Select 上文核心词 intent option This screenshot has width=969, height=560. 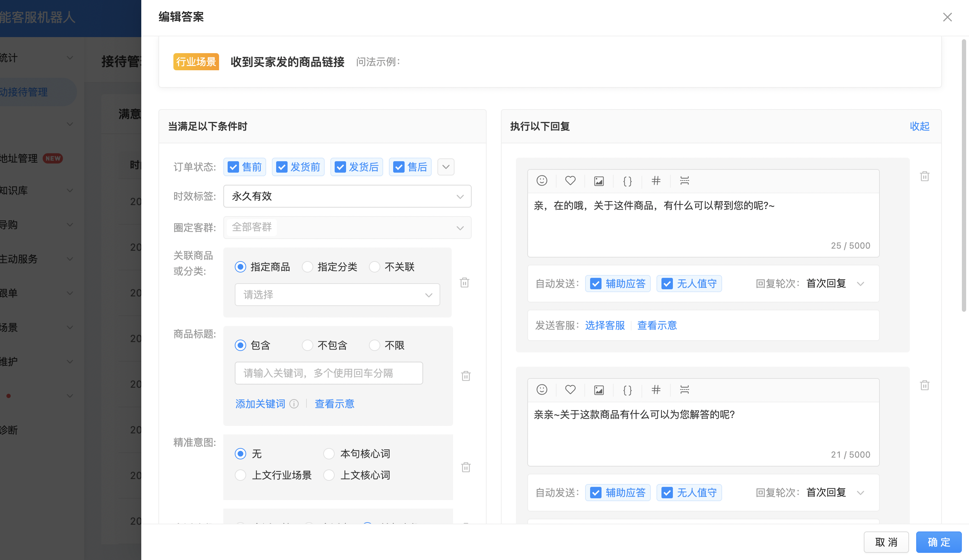pos(329,475)
